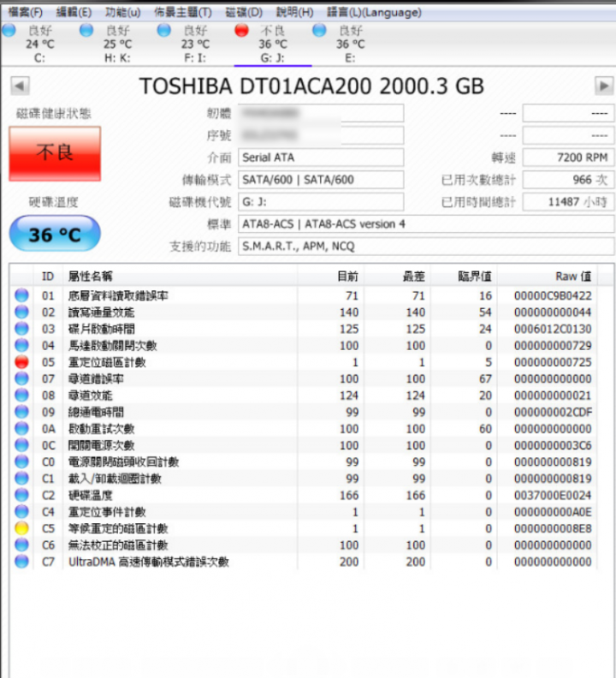Click the 介面 field showing Serial ATA
The height and width of the screenshot is (678, 616).
click(x=321, y=158)
